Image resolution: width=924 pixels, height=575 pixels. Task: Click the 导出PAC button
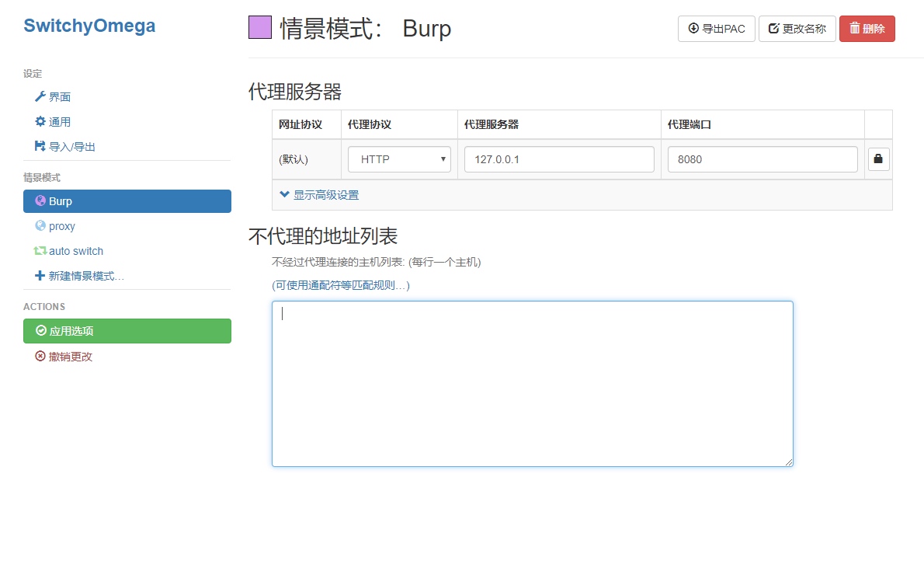(x=716, y=29)
